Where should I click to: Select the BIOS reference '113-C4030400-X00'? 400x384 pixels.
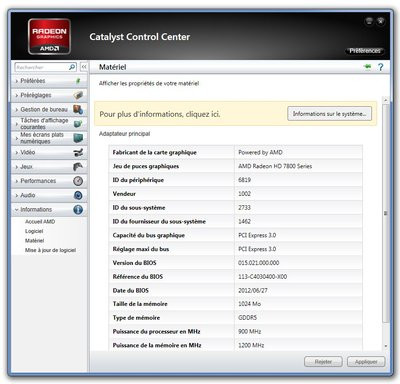(x=262, y=277)
